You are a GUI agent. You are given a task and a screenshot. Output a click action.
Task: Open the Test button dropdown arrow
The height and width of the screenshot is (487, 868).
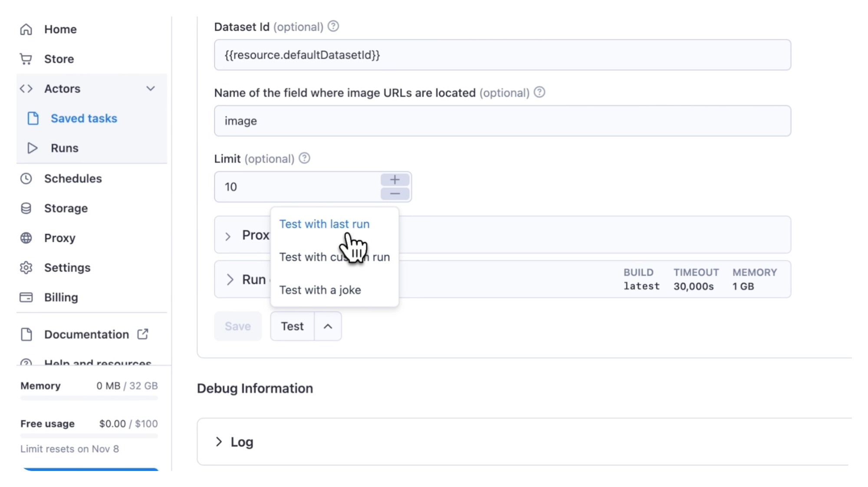(x=328, y=326)
